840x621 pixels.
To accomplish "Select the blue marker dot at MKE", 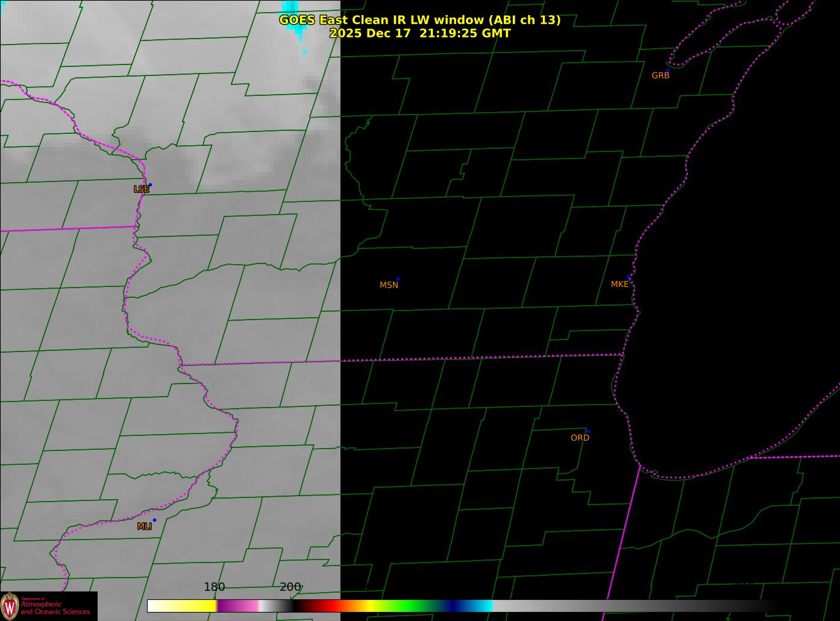I will [628, 278].
